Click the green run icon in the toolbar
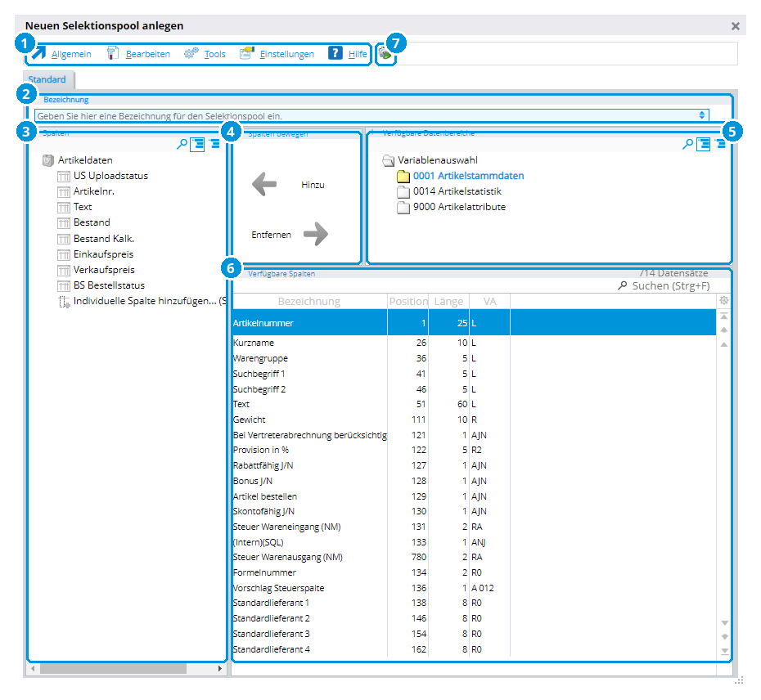The height and width of the screenshot is (700, 761). [385, 54]
